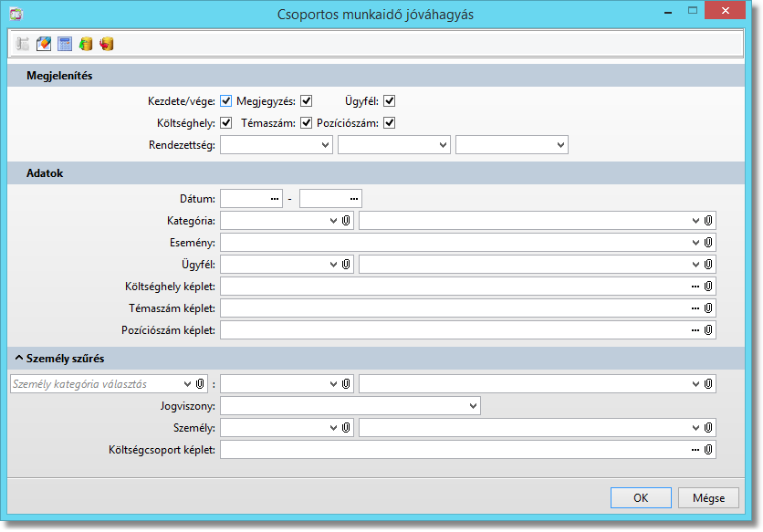The image size is (763, 532).
Task: Open the Pozíciószám képlet ellipsis button
Action: pyautogui.click(x=695, y=330)
